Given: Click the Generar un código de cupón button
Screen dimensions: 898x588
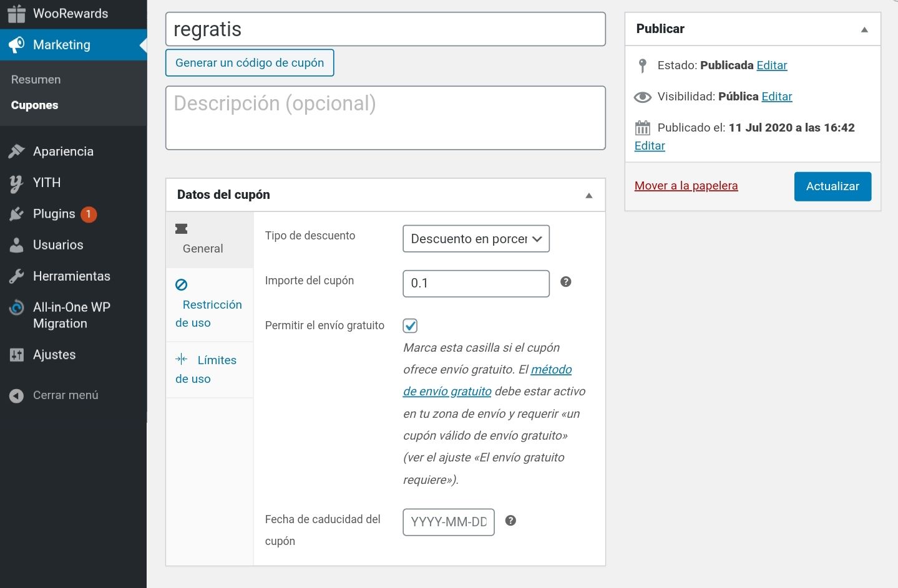Looking at the screenshot, I should point(250,63).
